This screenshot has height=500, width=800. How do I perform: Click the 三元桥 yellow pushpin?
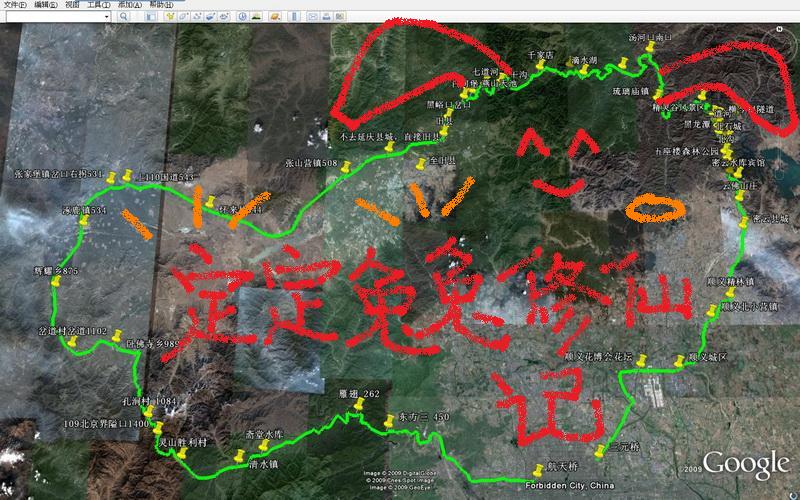tap(599, 452)
